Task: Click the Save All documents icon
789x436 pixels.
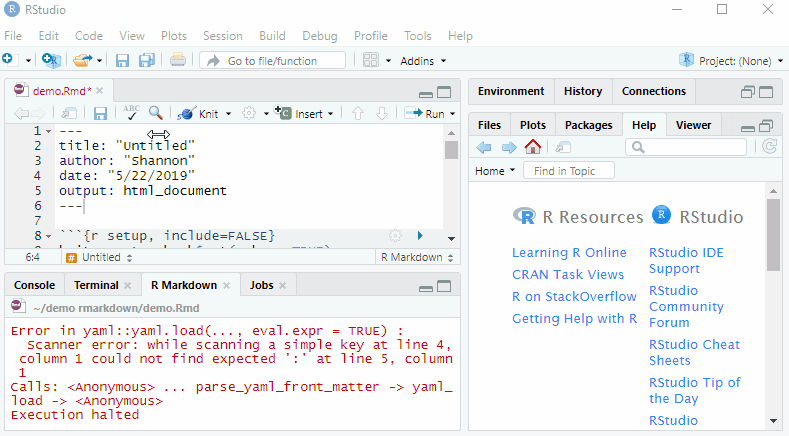Action: pyautogui.click(x=146, y=60)
